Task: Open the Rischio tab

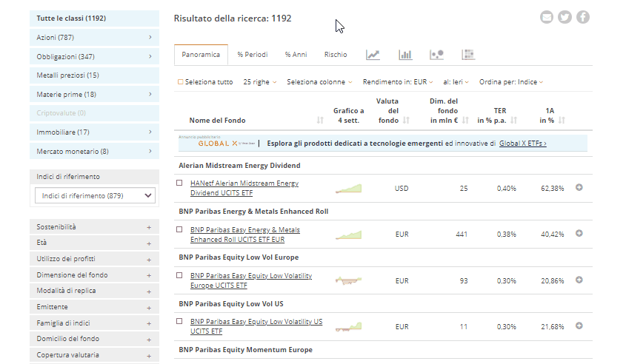Action: 335,55
